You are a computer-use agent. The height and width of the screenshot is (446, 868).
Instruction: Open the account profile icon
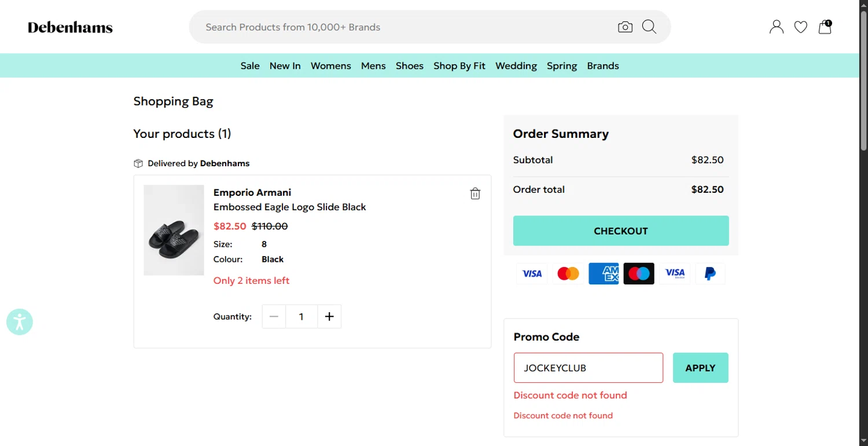click(x=777, y=27)
